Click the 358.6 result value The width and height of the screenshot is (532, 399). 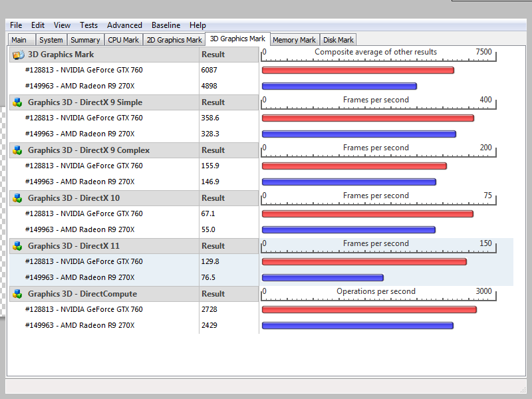point(210,118)
